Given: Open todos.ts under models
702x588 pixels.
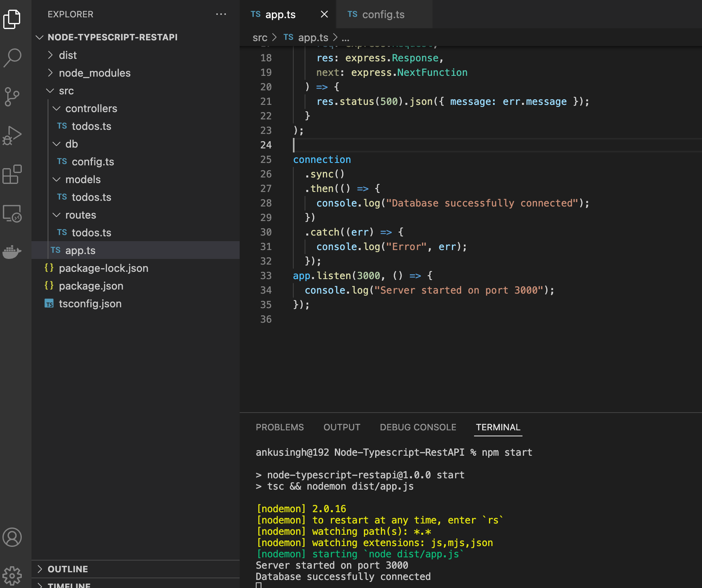Looking at the screenshot, I should (x=136, y=197).
